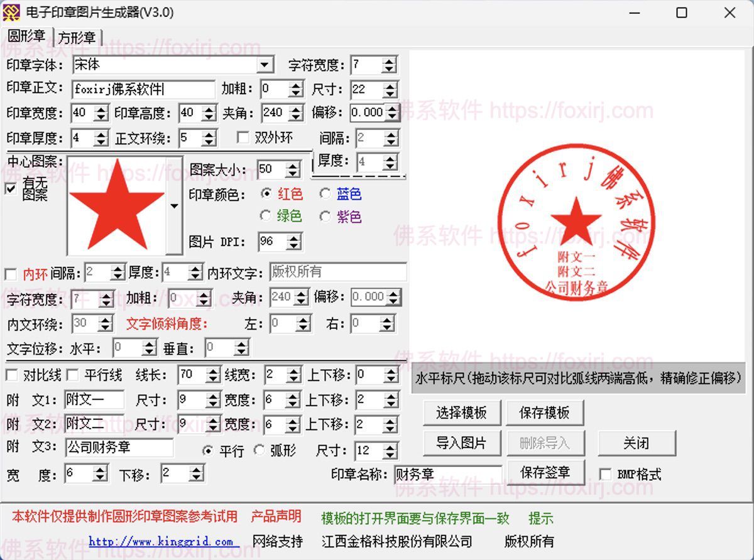
Task: Click the red star center pattern thumbnail
Action: 117,205
